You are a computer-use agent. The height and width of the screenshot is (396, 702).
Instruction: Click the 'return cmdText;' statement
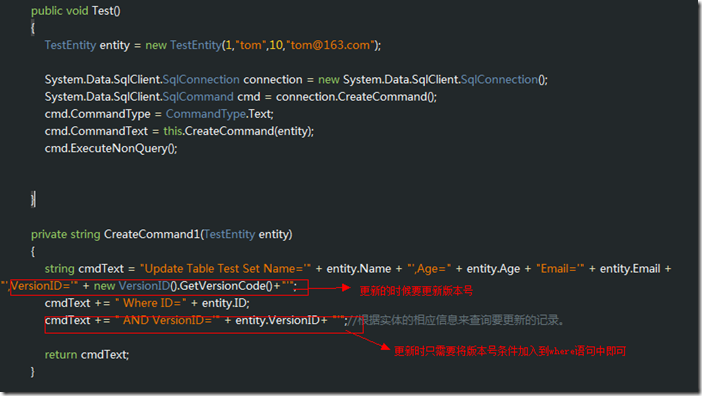point(87,355)
